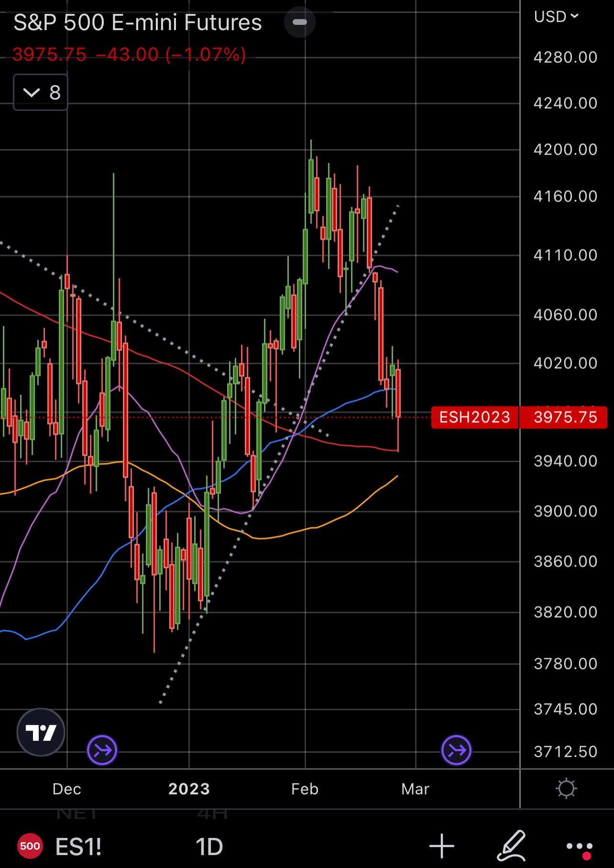Tap the TradingView logo button
Image resolution: width=614 pixels, height=868 pixels.
point(41,732)
